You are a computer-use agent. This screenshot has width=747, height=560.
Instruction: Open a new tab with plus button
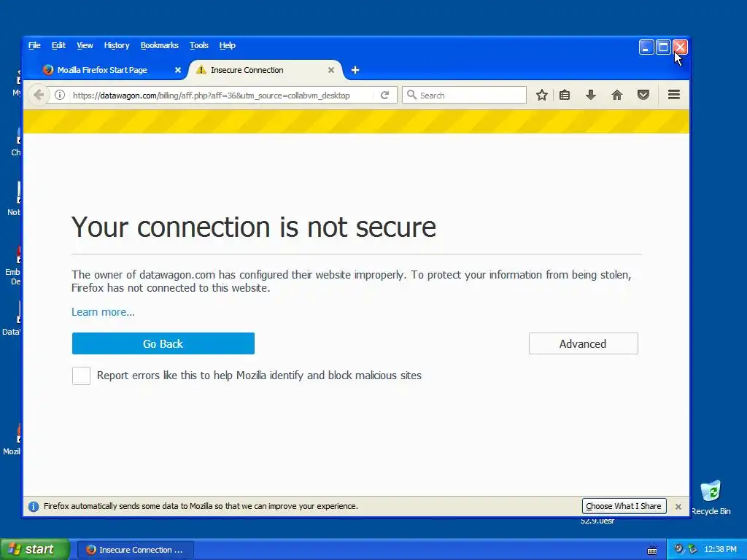point(355,70)
